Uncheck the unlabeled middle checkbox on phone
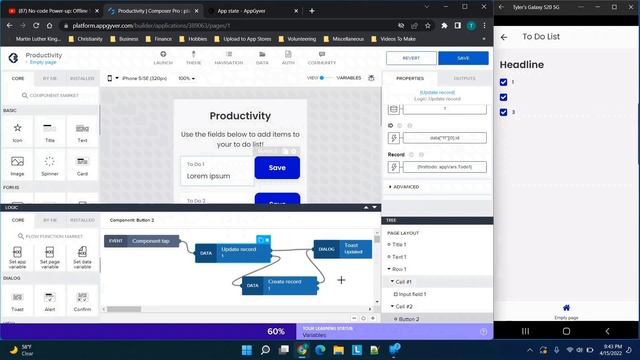The width and height of the screenshot is (640, 360). (x=503, y=97)
